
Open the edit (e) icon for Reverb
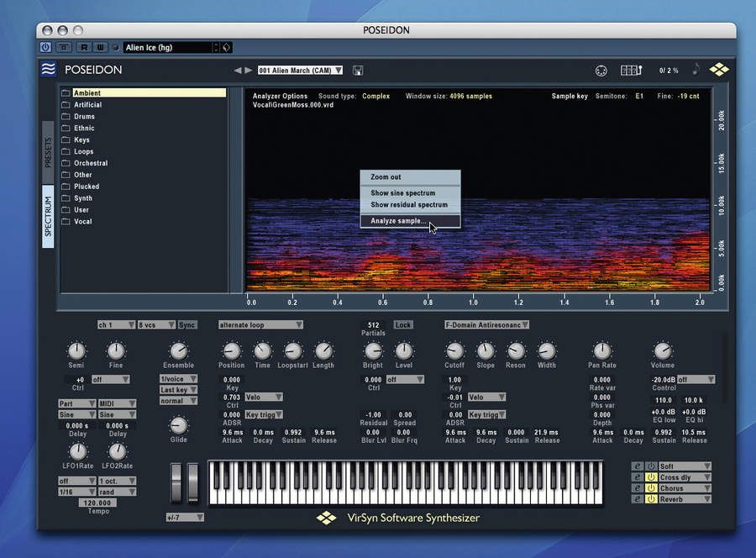638,500
